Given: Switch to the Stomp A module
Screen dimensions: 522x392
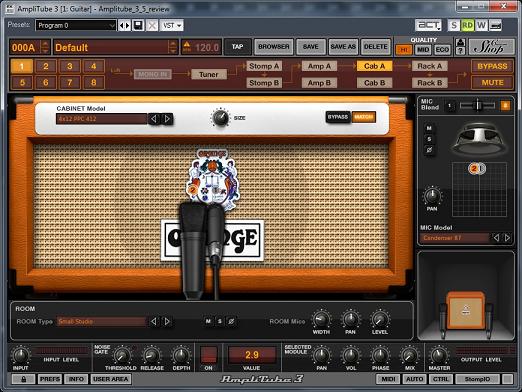Looking at the screenshot, I should (264, 66).
